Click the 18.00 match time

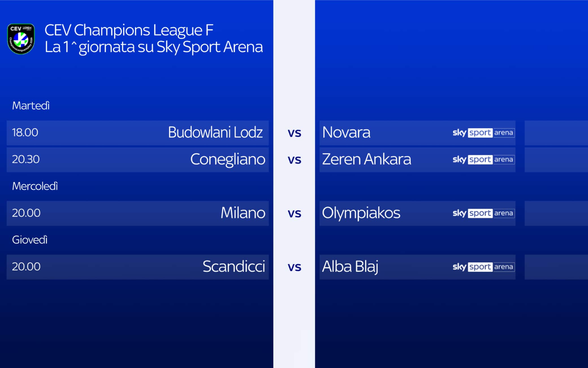[25, 133]
